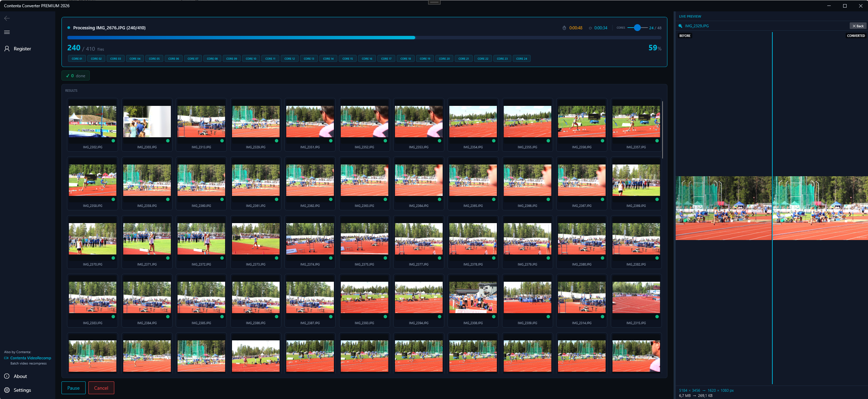Close live preview with Back button

858,26
